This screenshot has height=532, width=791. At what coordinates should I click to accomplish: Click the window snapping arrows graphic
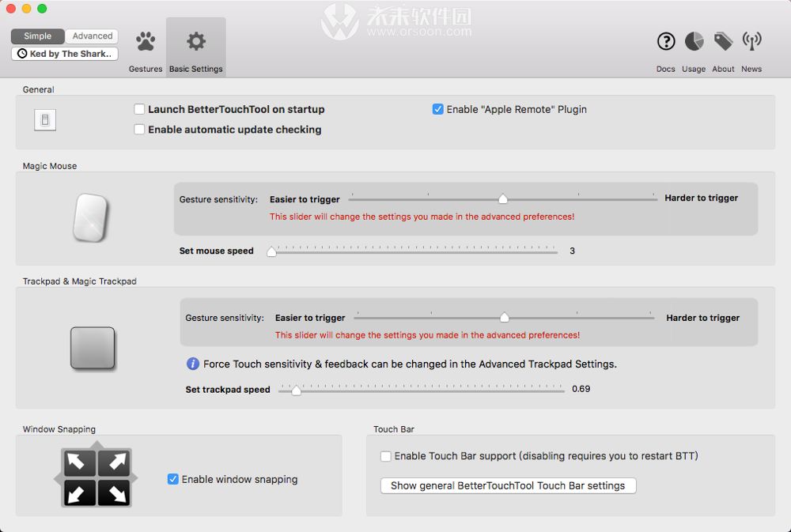[96, 474]
